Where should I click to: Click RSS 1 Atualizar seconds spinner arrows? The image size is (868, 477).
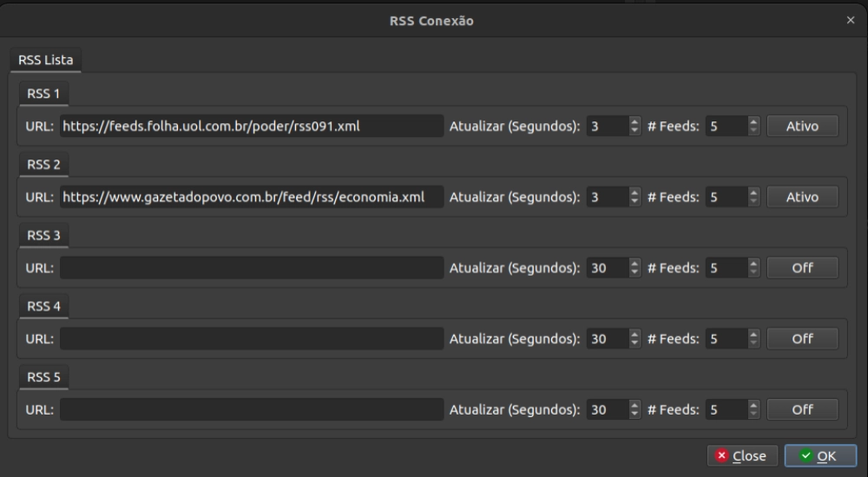click(635, 127)
